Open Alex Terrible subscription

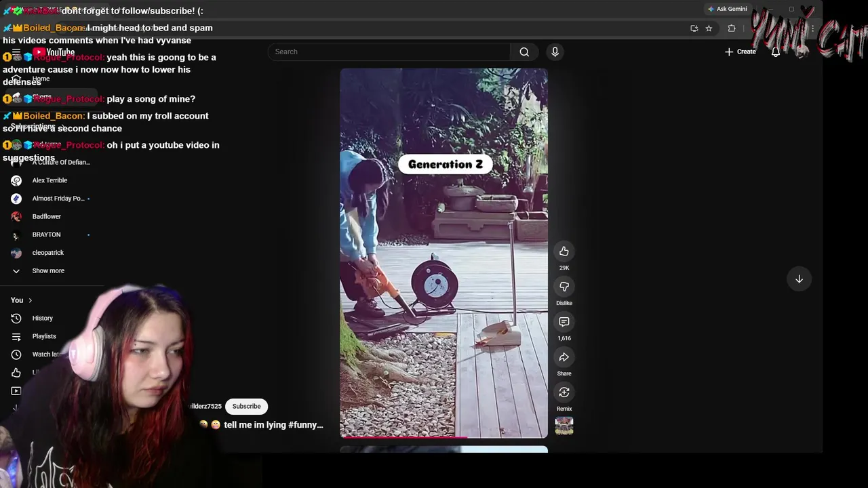(50, 180)
